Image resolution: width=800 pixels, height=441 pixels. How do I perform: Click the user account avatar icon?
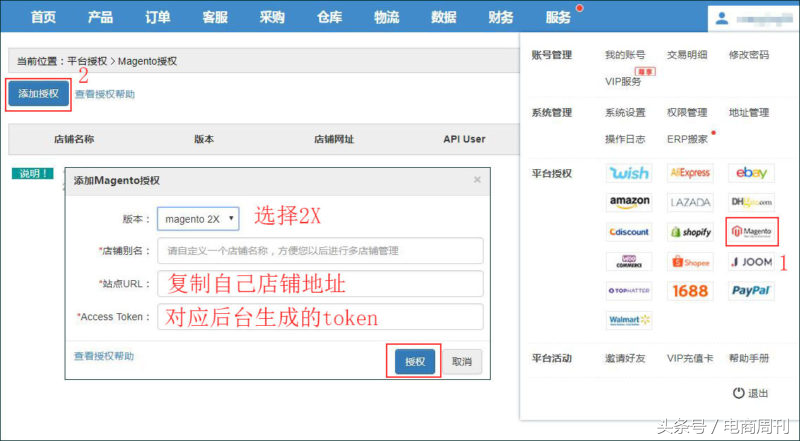point(721,18)
